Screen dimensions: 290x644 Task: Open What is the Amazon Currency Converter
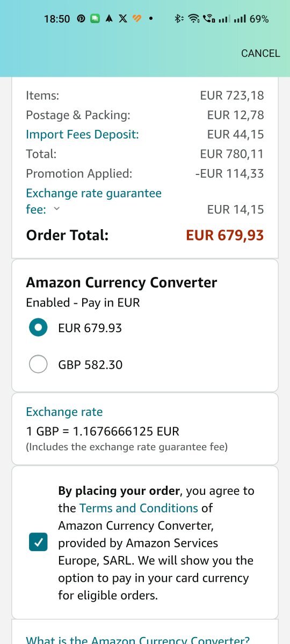tap(137, 639)
